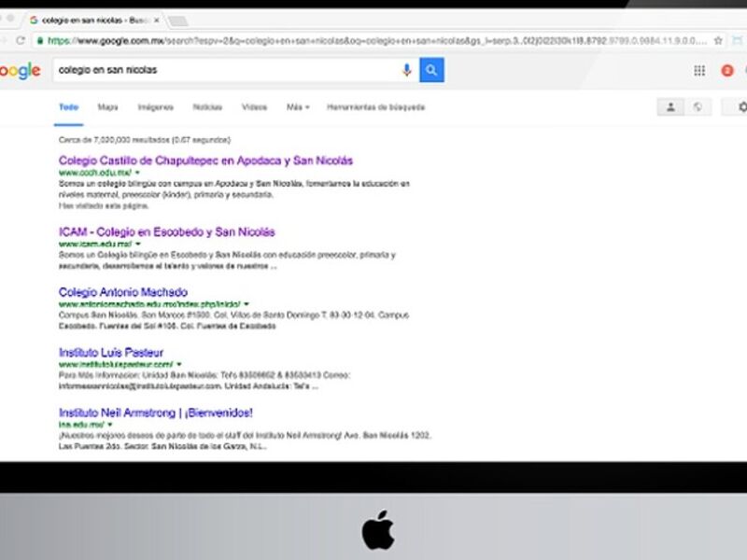Switch to the Videos tab
Viewport: 747px width, 560px height.
254,107
